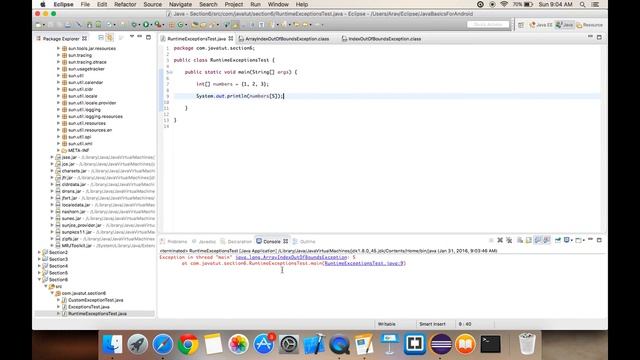
Task: Open Eclipse icon in the Dock
Action: pos(440,344)
